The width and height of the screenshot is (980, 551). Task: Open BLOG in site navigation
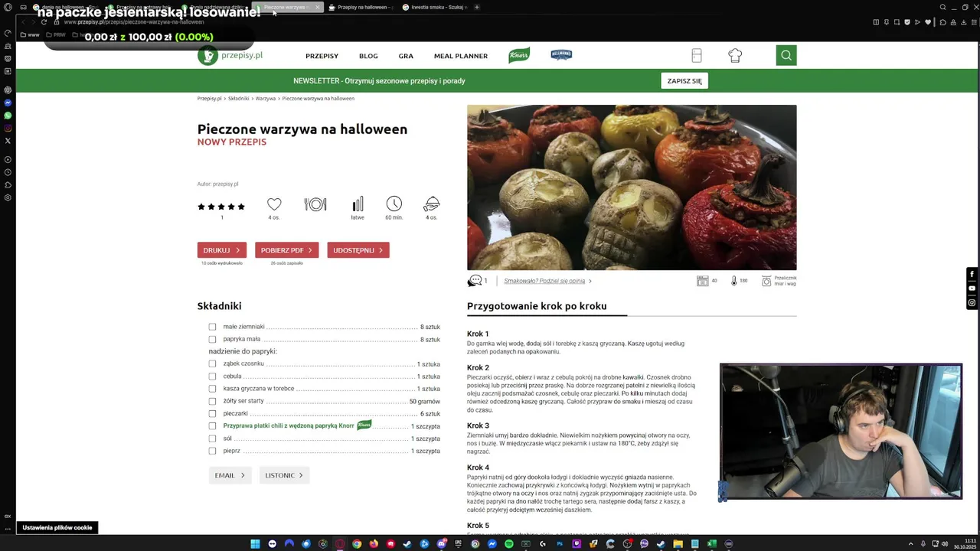pos(368,56)
